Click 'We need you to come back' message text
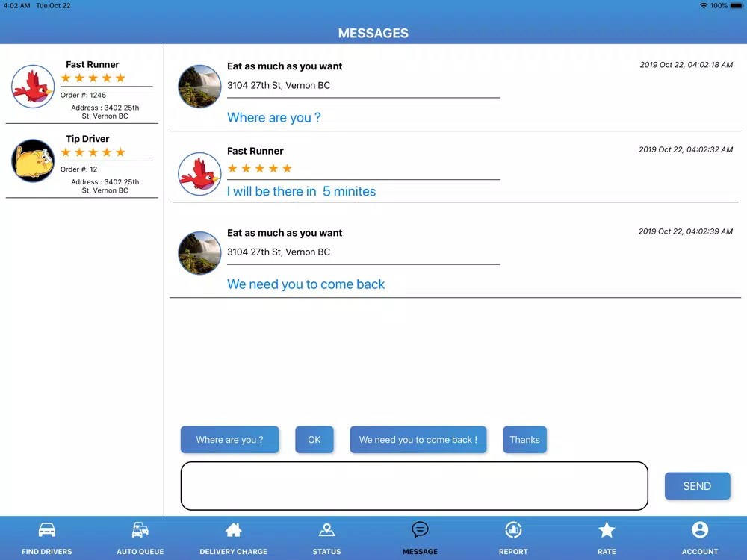Viewport: 747px width, 560px height. point(306,284)
